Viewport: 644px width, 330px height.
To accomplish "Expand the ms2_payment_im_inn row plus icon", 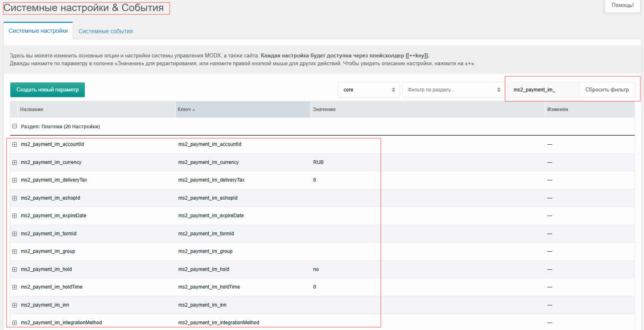I will coord(14,305).
